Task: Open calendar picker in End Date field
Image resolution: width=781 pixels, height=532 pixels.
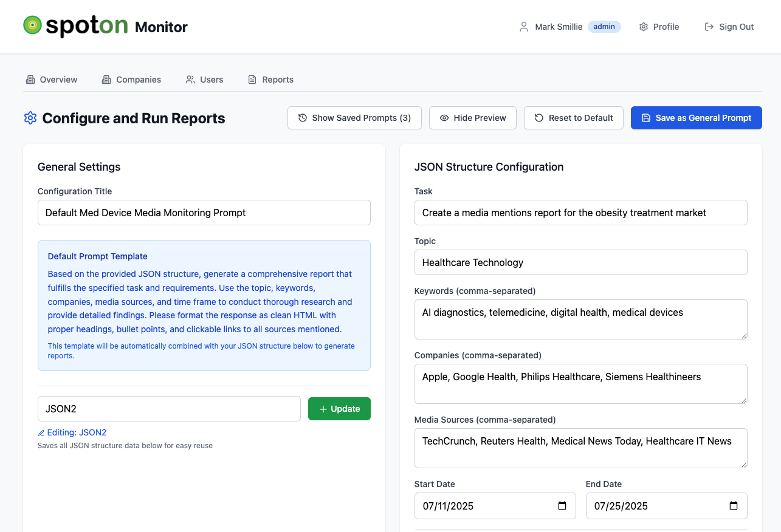Action: (x=733, y=506)
